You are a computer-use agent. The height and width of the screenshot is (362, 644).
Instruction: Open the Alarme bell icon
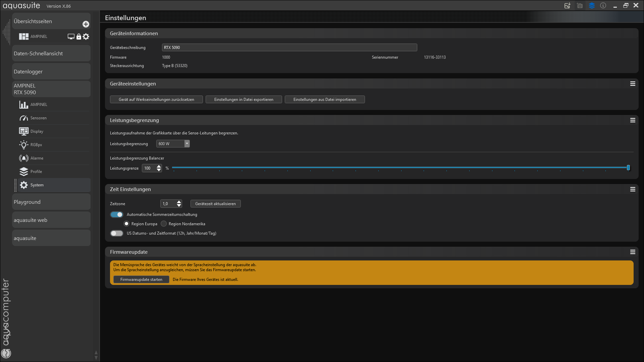[23, 158]
